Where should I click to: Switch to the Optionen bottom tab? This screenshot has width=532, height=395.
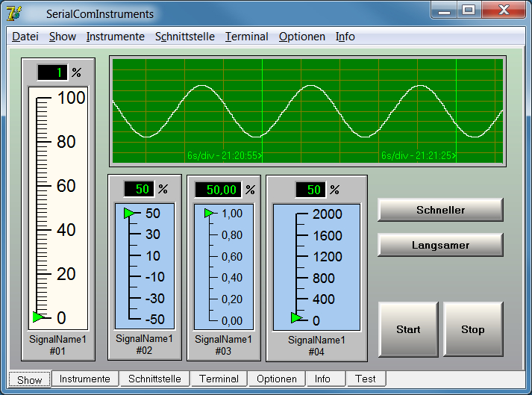coord(277,379)
